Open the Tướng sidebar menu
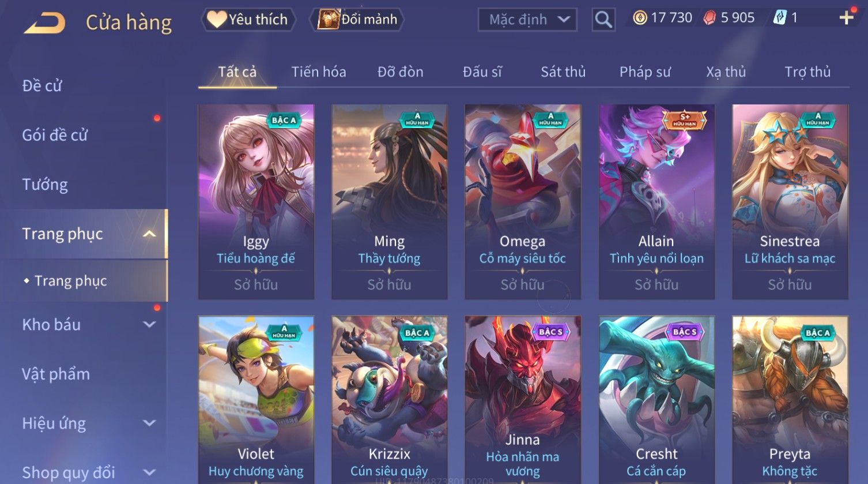Viewport: 868px width, 484px height. (45, 185)
